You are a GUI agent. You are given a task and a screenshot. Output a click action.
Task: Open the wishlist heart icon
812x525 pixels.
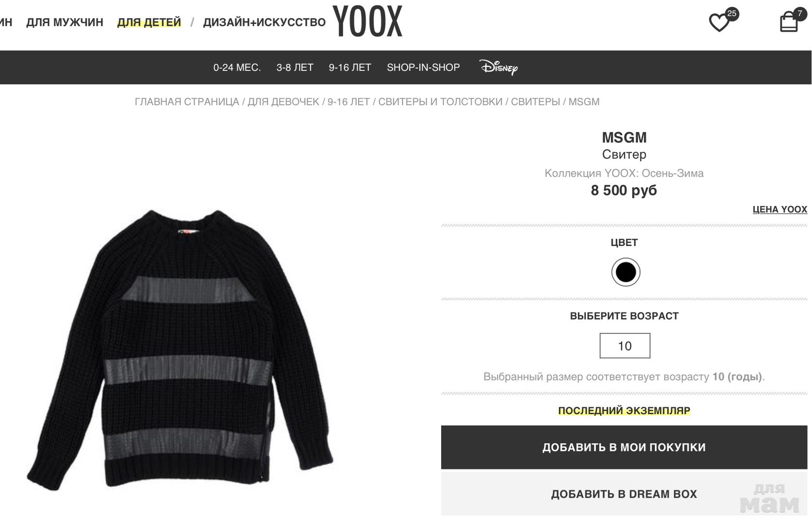pyautogui.click(x=720, y=22)
